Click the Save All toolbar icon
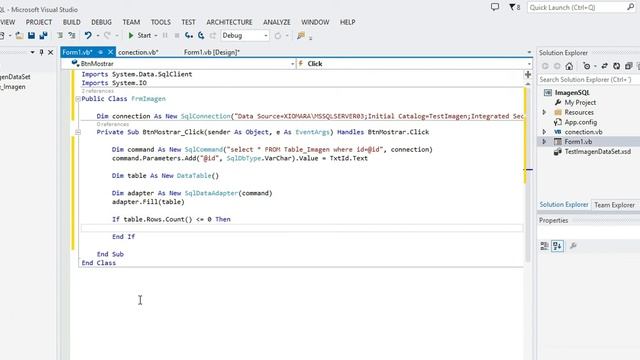The height and width of the screenshot is (360, 640). tap(43, 36)
